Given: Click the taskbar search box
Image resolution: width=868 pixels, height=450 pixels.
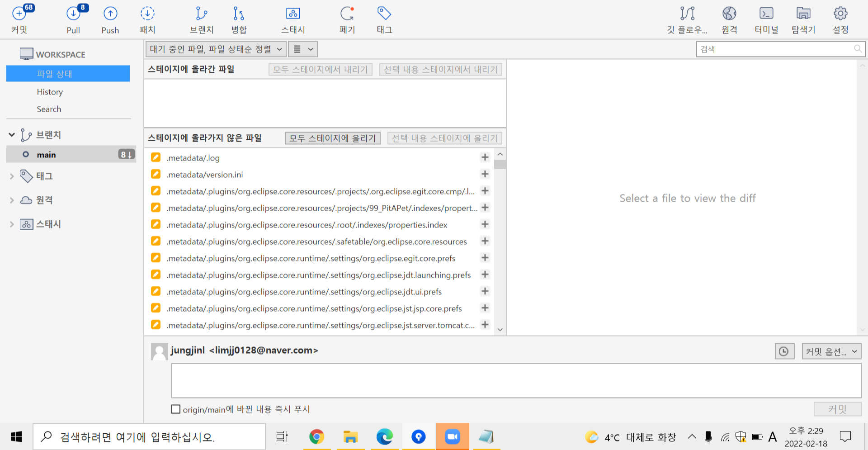Looking at the screenshot, I should (x=149, y=437).
